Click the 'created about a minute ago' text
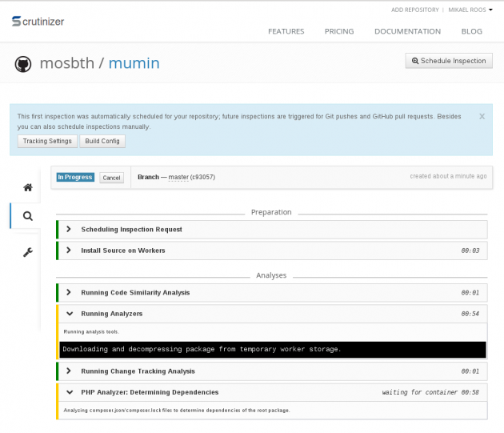This screenshot has width=504, height=433. click(x=448, y=176)
